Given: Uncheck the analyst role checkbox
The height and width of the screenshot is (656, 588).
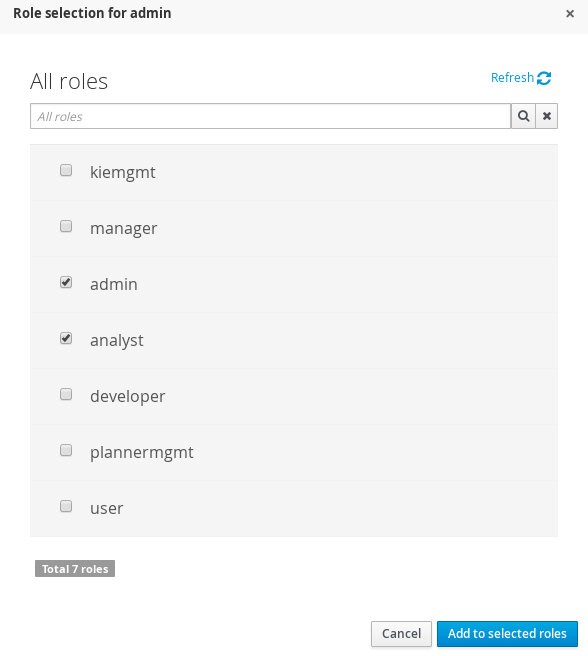Looking at the screenshot, I should point(66,338).
